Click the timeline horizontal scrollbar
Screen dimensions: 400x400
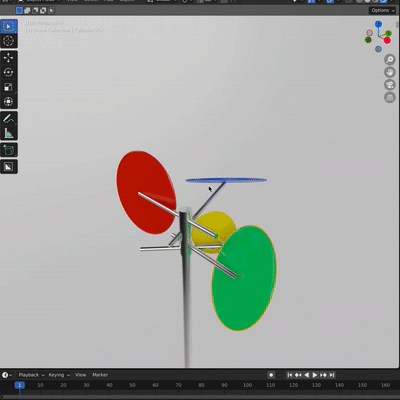[200, 398]
